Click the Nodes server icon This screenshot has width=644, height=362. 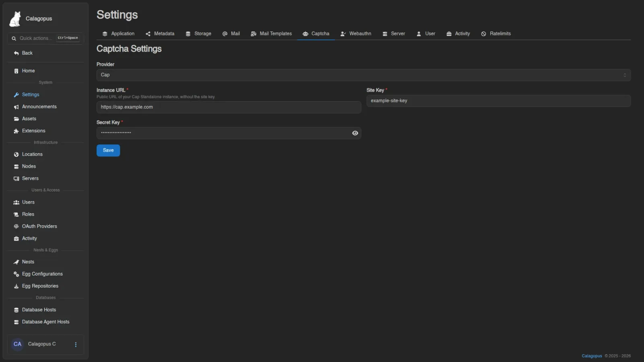pyautogui.click(x=16, y=167)
